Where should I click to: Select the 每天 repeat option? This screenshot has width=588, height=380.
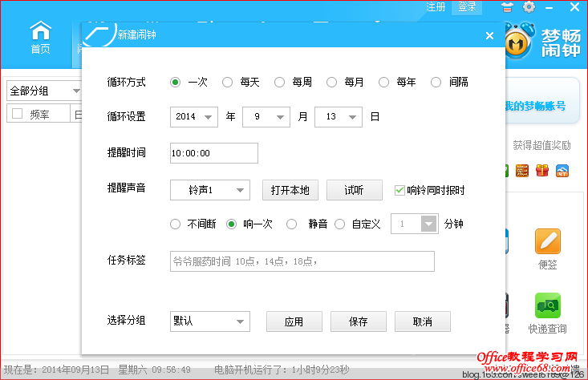point(228,82)
